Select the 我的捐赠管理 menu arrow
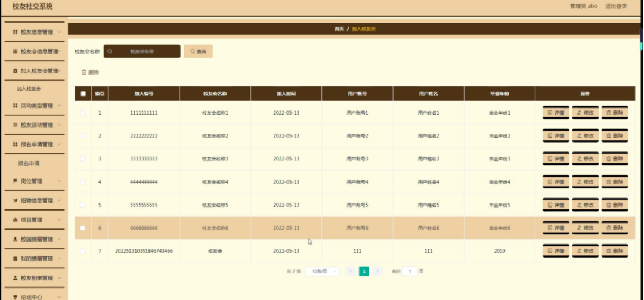The image size is (644, 300). (x=60, y=258)
